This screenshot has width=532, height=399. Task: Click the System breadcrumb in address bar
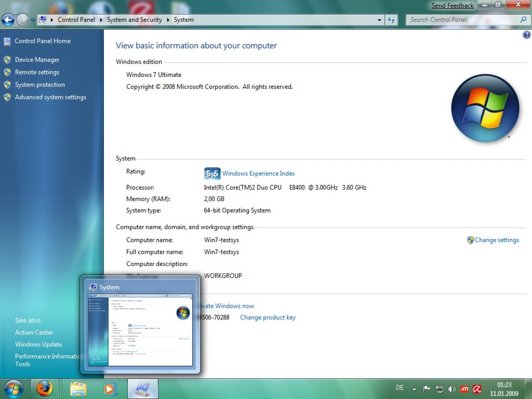click(184, 20)
